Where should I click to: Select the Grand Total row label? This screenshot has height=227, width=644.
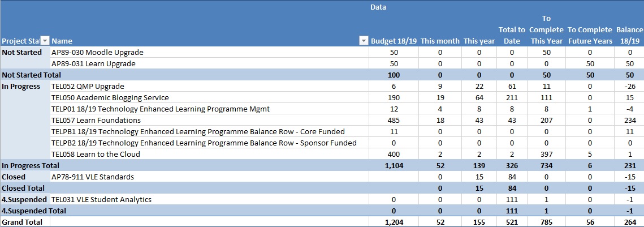[x=22, y=222]
